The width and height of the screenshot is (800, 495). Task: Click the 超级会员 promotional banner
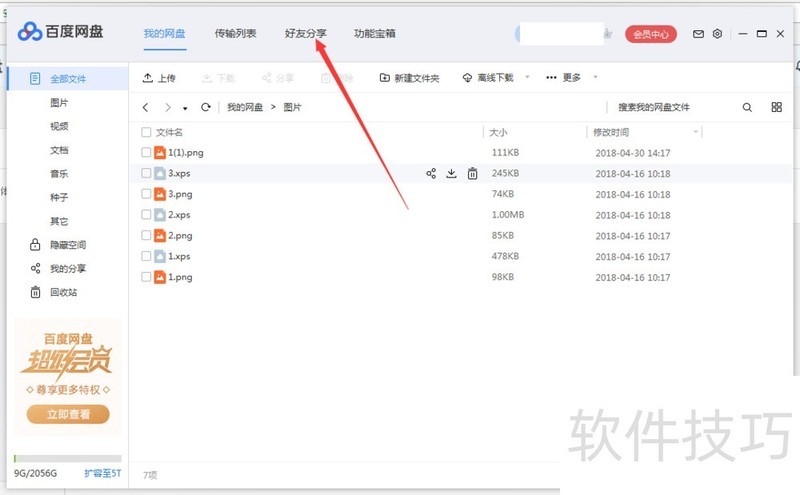(x=67, y=377)
